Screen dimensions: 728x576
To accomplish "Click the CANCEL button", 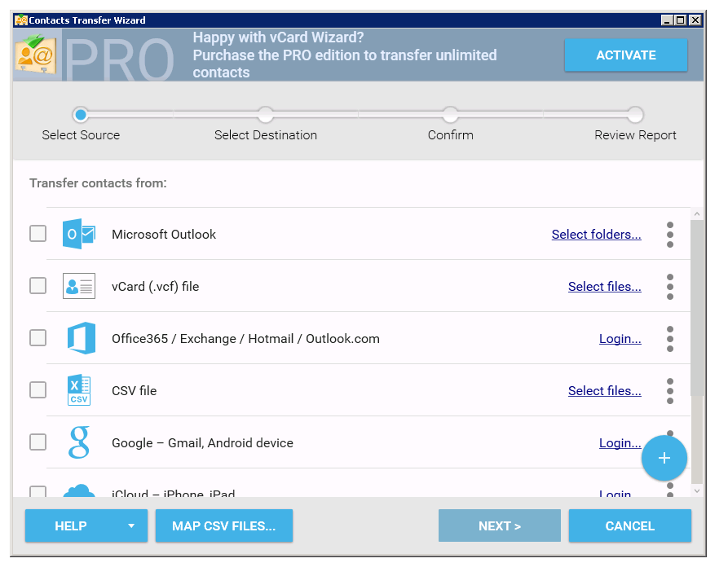I will [x=630, y=525].
